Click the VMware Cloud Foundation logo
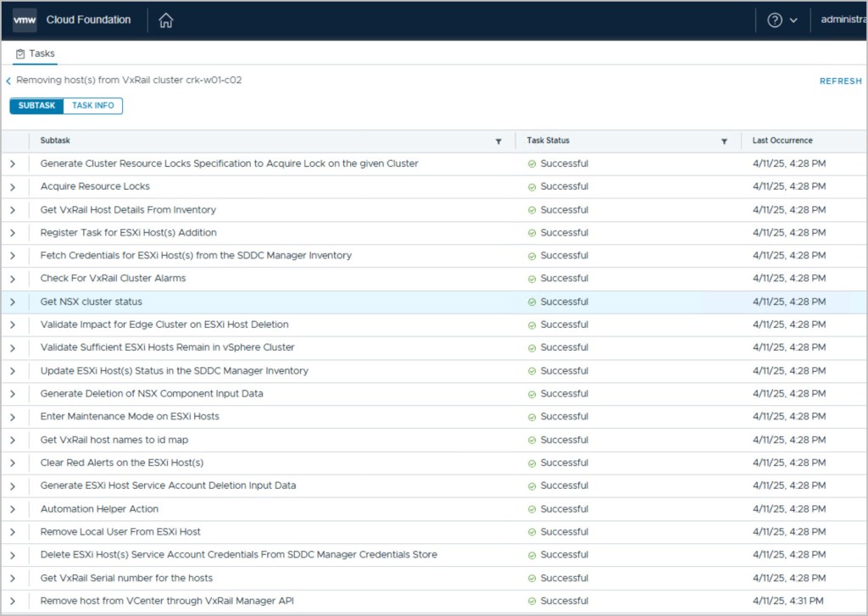Viewport: 868px width, 616px height. (25, 20)
